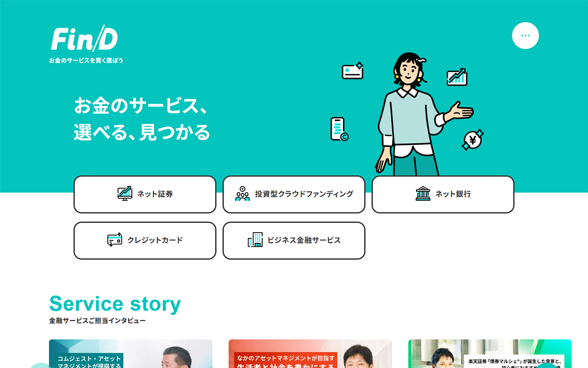
Task: Click the ネット証券 chart monitor icon
Action: [125, 193]
